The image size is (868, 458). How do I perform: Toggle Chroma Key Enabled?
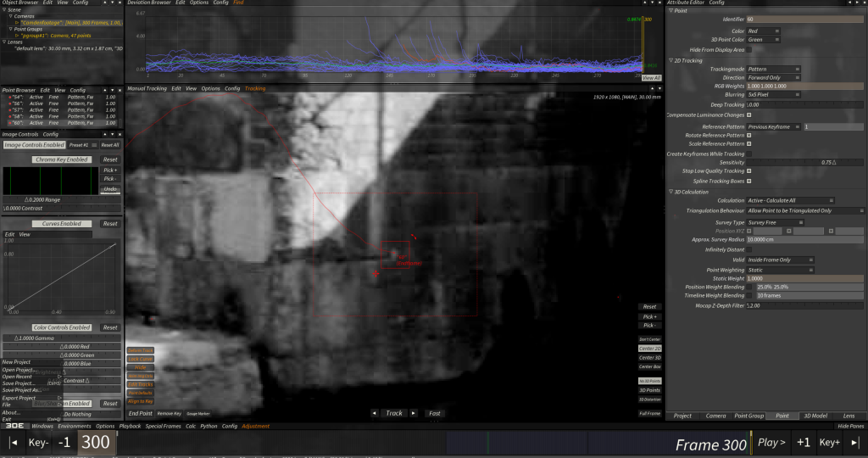pyautogui.click(x=61, y=159)
